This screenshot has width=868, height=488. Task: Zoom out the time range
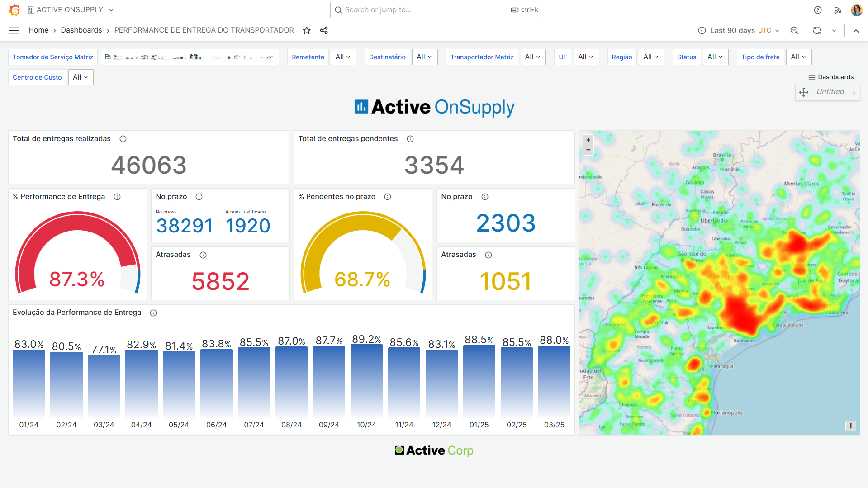click(x=794, y=30)
